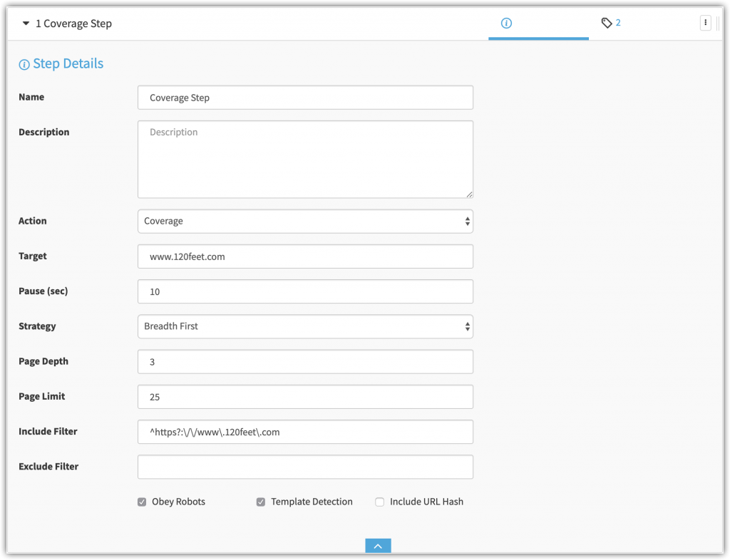
Task: Switch to the tags tab showing 2
Action: [x=611, y=23]
